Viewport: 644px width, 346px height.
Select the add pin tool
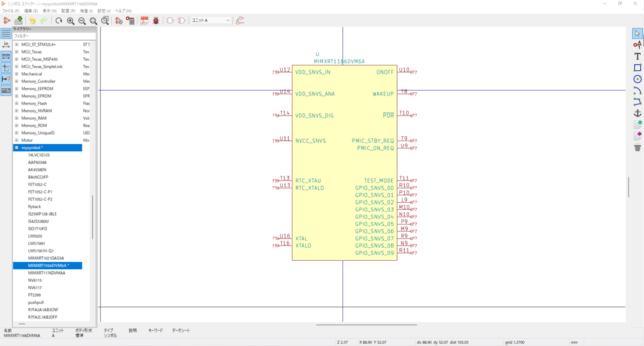(x=638, y=45)
